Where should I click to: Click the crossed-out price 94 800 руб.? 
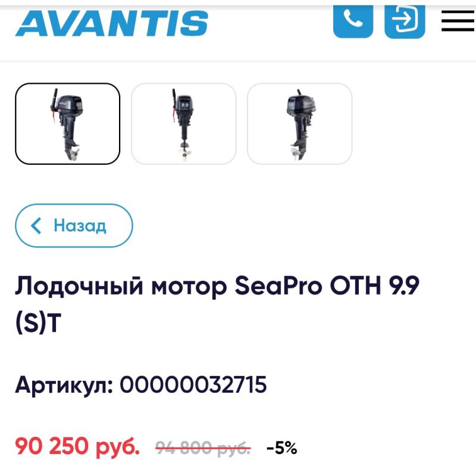[203, 448]
